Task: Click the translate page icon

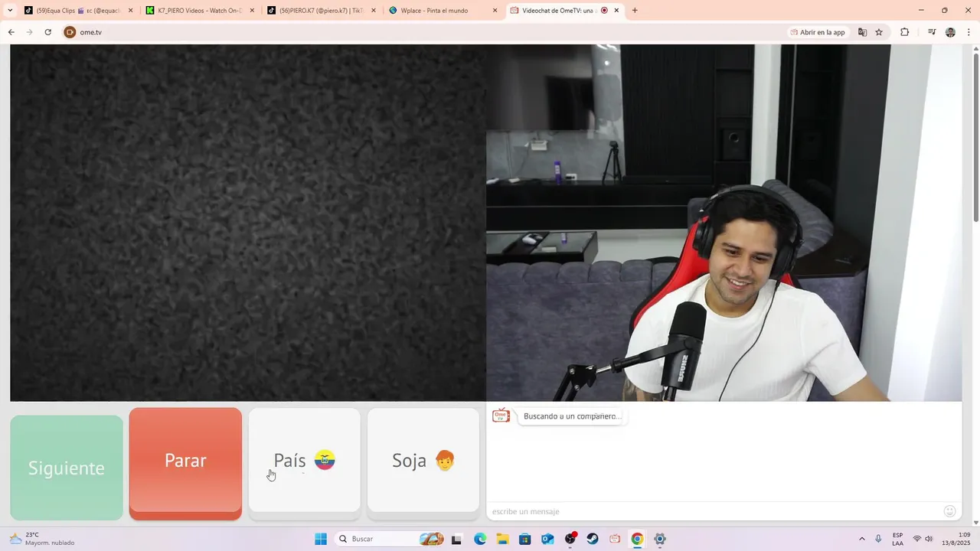Action: coord(862,32)
